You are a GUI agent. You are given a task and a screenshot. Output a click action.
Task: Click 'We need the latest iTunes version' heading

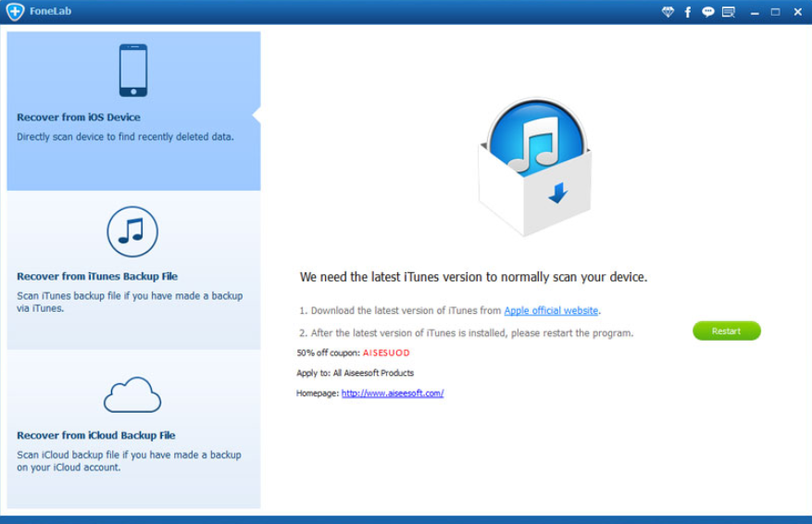click(473, 277)
